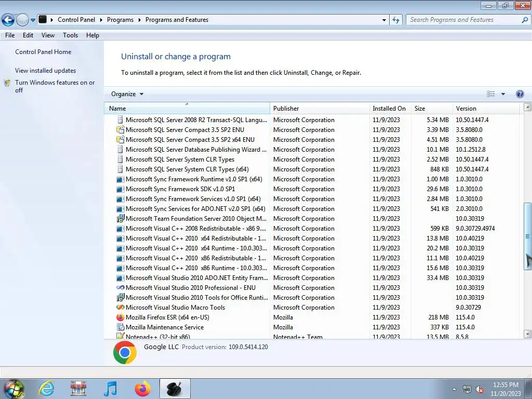
Task: Show hidden system tray icons arrow
Action: point(454,389)
